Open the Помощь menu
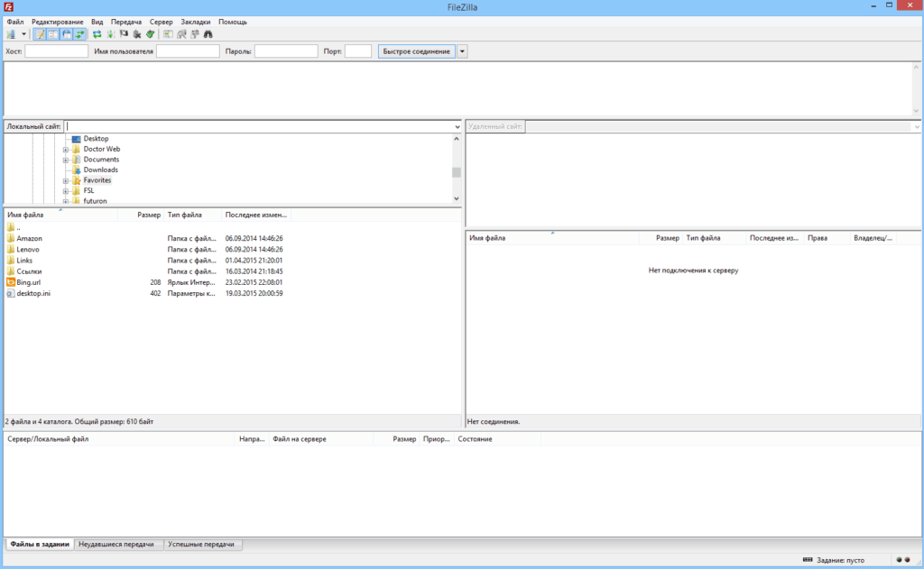 (x=233, y=22)
